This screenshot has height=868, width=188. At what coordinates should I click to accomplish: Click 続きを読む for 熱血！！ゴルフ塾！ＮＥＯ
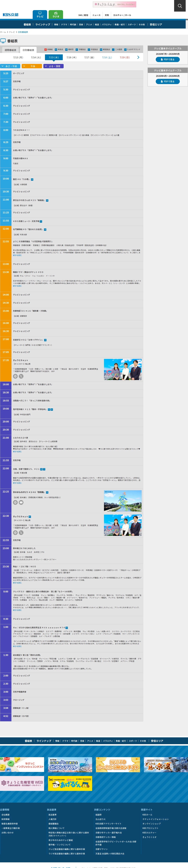pos(17,583)
